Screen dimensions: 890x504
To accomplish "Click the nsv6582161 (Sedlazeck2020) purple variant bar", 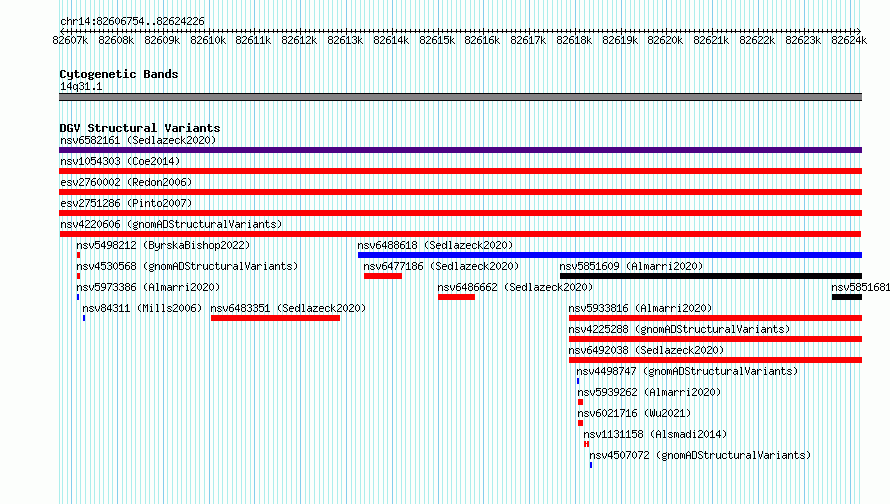I will (460, 150).
